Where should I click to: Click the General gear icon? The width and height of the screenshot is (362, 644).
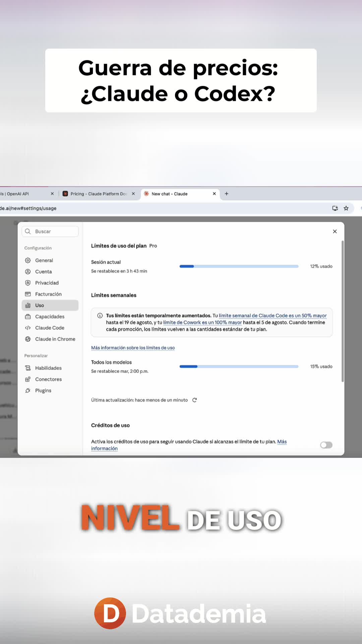[x=28, y=260]
